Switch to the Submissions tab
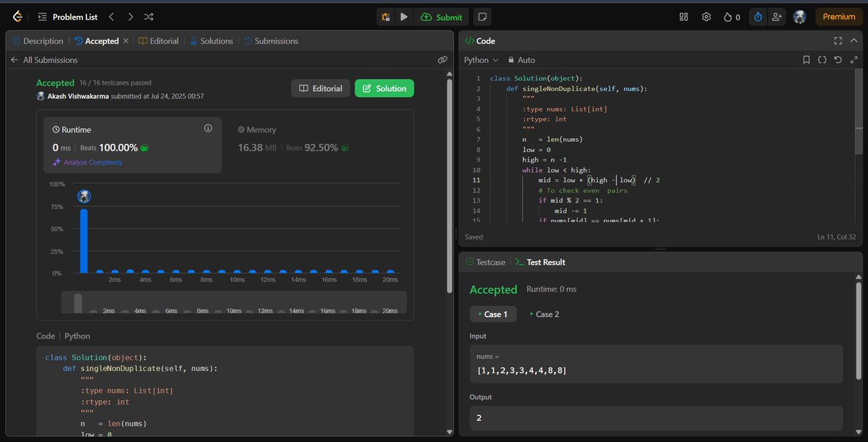Screen dimensions: 868x442 (x=271, y=41)
